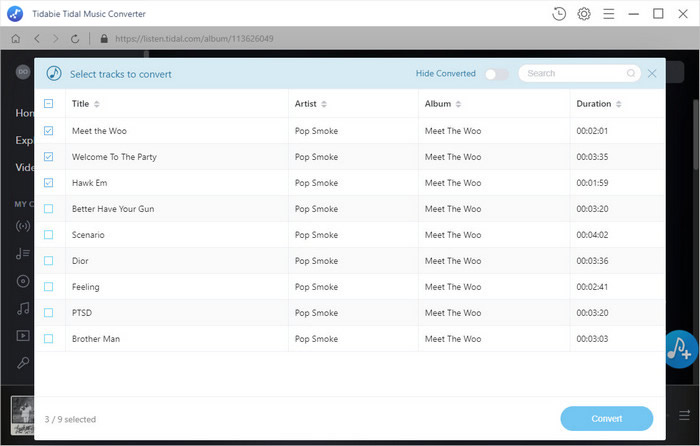This screenshot has height=446, width=700.
Task: Click inside the Search field
Action: coord(575,73)
